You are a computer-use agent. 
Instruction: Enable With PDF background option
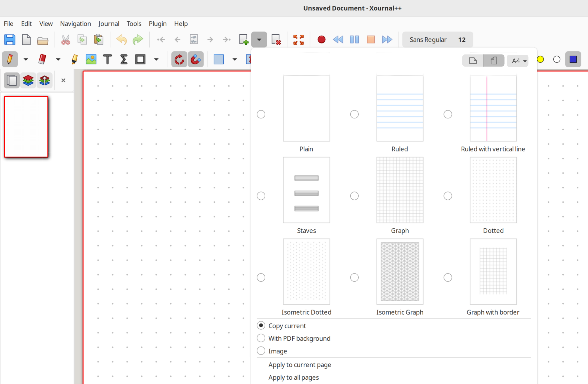coord(261,338)
